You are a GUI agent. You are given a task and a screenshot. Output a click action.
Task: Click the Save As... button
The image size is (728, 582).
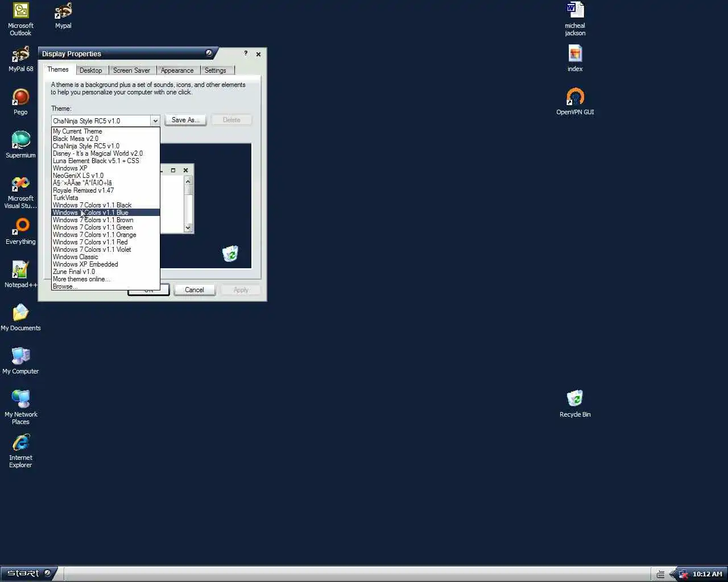point(185,120)
